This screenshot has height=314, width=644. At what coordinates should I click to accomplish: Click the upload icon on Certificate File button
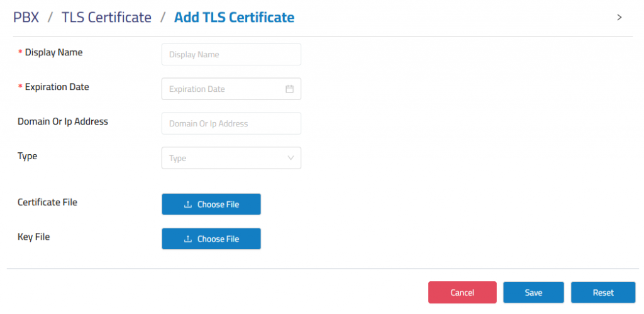(187, 205)
